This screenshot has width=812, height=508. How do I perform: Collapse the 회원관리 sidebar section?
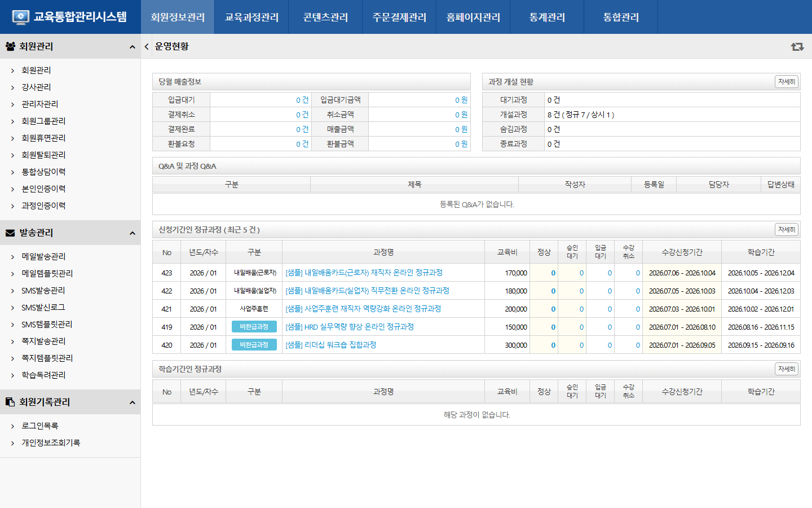[x=133, y=47]
